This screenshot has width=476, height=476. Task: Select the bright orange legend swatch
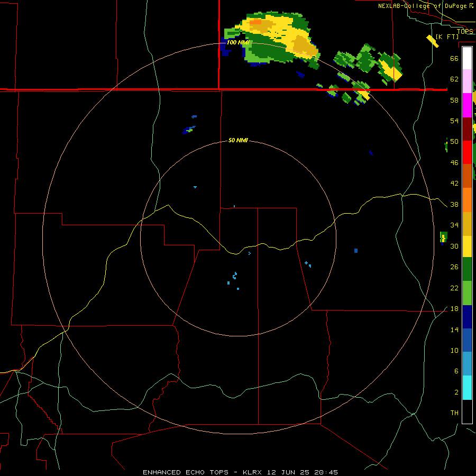click(x=467, y=200)
